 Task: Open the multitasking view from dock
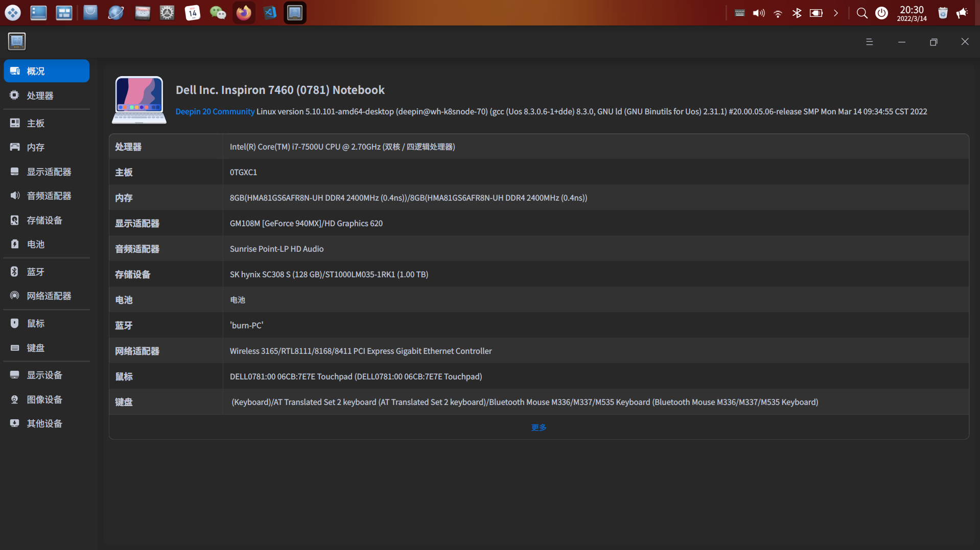(x=64, y=13)
